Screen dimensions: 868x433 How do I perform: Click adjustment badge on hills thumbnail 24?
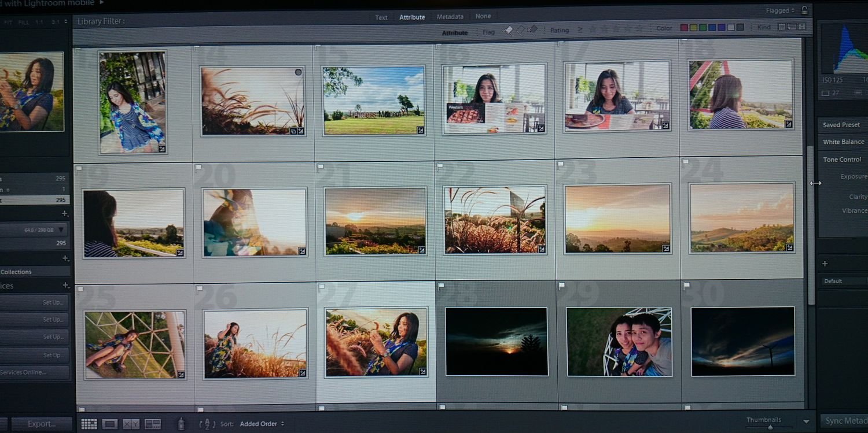(790, 247)
